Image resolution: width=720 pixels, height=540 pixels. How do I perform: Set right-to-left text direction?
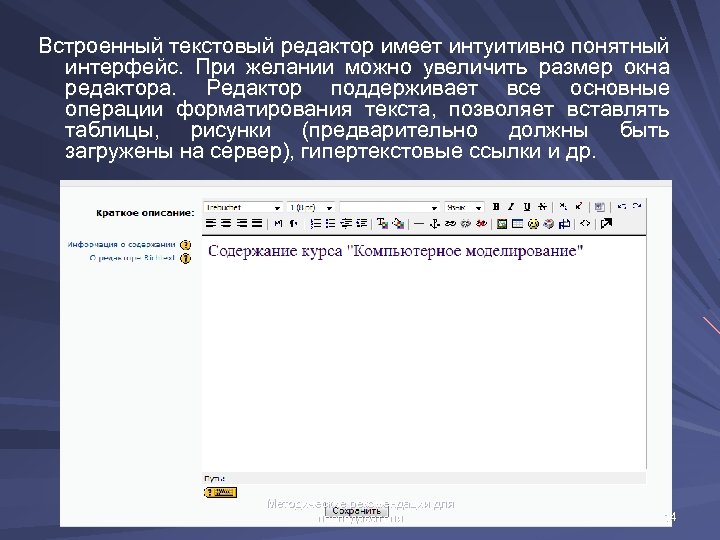click(x=294, y=223)
